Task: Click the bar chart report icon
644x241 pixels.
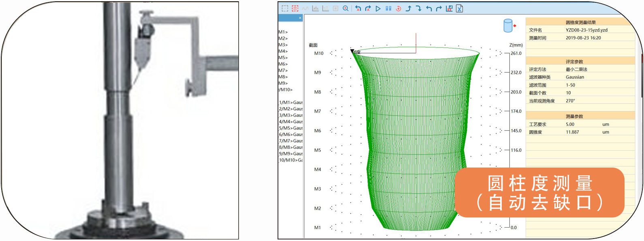Action: 449,9
